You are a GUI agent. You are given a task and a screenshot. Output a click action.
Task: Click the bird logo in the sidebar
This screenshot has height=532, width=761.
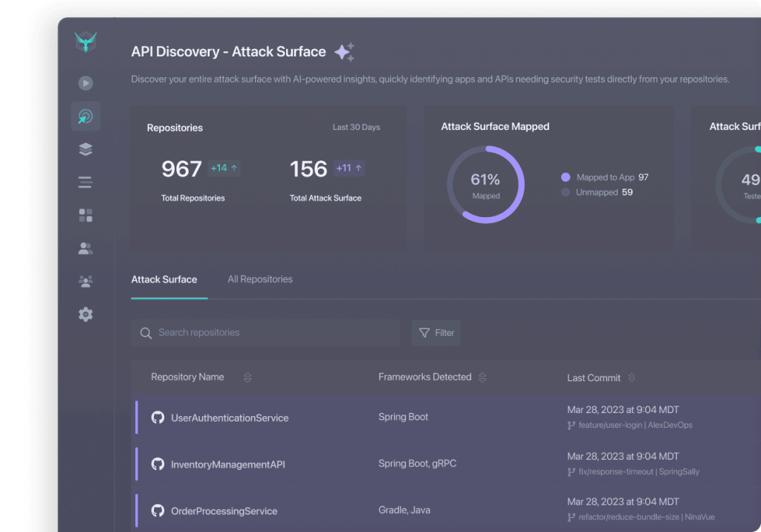click(x=86, y=42)
